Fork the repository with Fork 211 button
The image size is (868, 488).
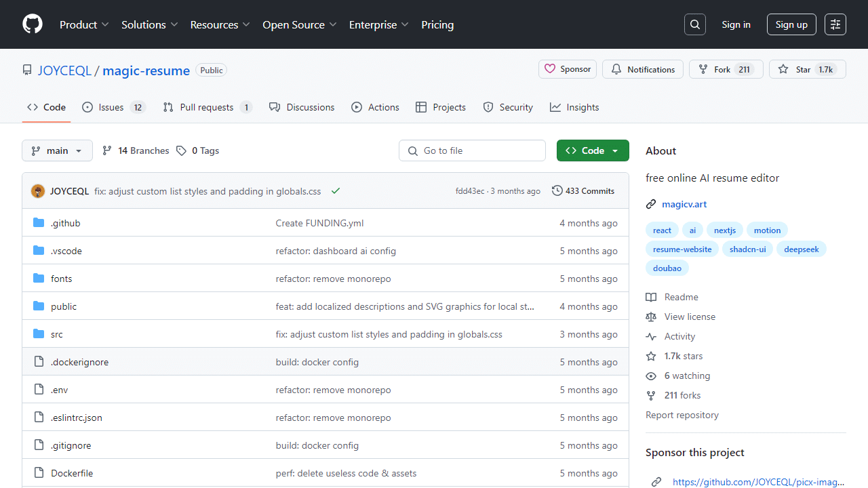[726, 69]
